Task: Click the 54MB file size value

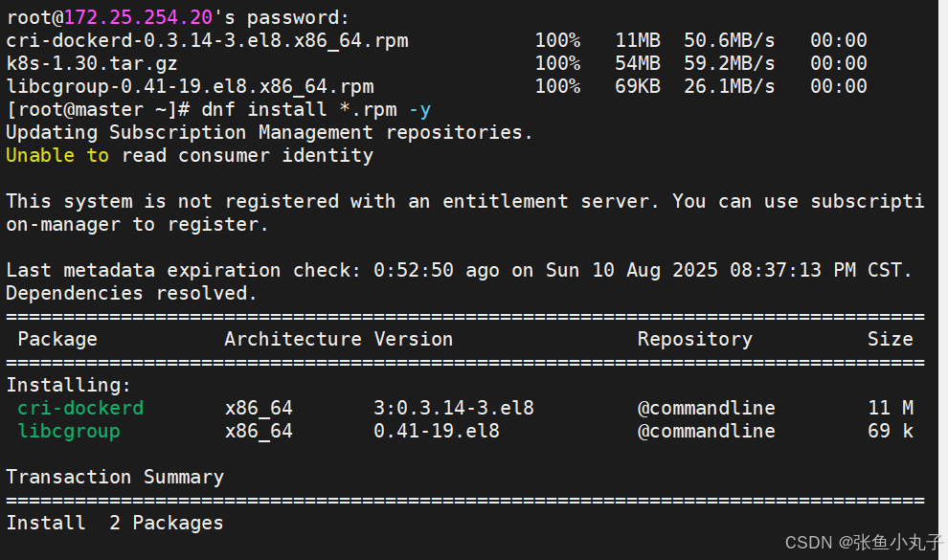Action: pos(638,63)
